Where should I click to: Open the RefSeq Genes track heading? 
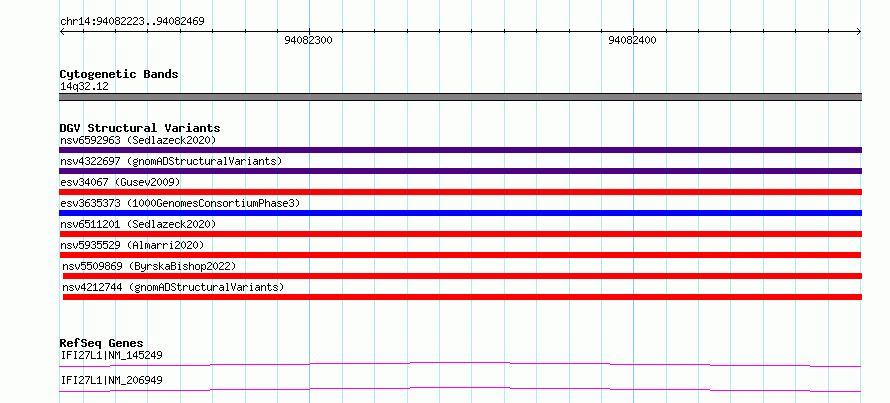(101, 343)
